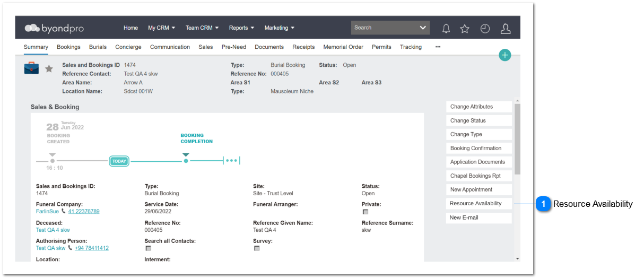This screenshot has height=279, width=644.
Task: Select Service Date 29/06/2022 text
Action: (x=158, y=211)
